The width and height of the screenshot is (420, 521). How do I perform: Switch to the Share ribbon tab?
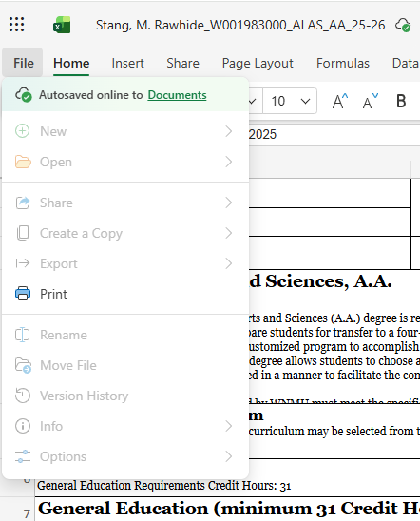[183, 63]
